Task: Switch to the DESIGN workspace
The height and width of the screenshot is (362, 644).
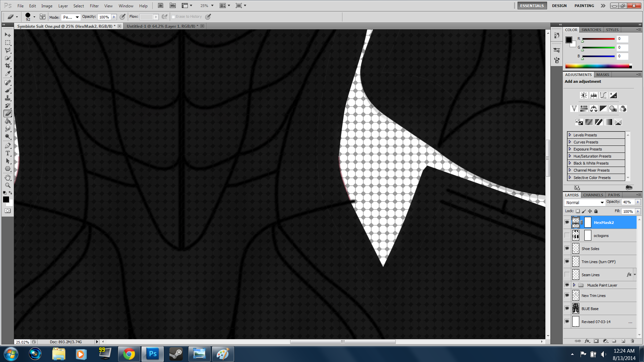Action: [x=559, y=6]
